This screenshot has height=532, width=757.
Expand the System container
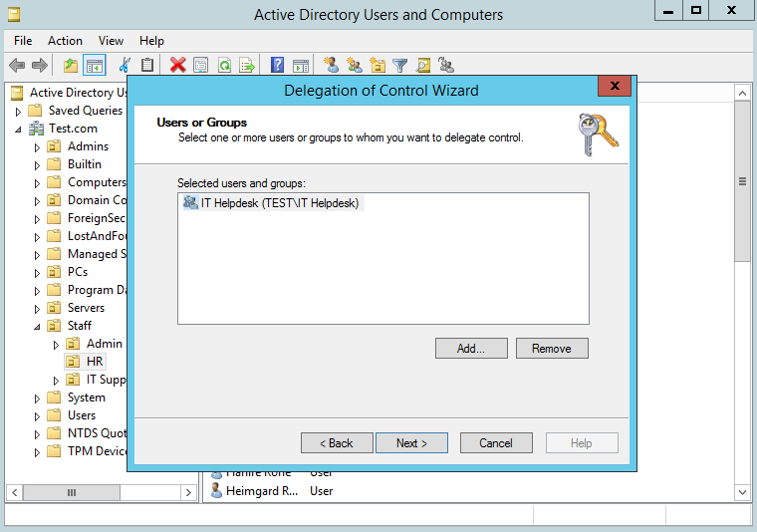[37, 399]
